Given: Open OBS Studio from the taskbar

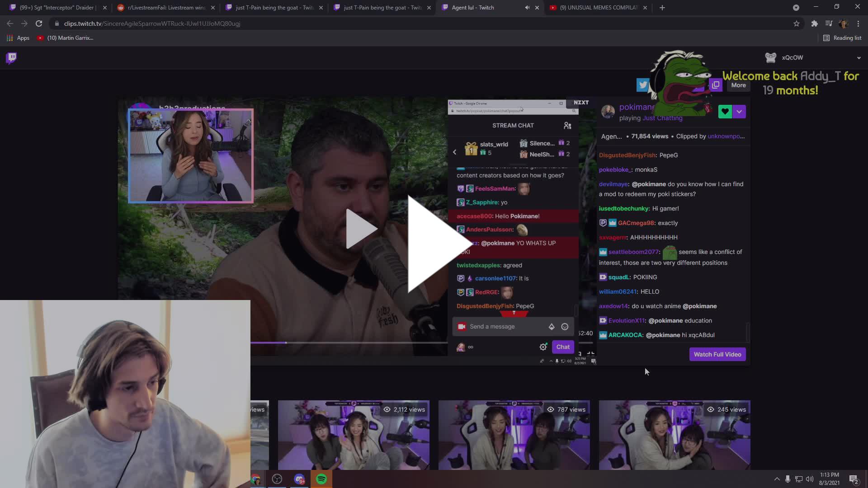Looking at the screenshot, I should click(x=277, y=479).
